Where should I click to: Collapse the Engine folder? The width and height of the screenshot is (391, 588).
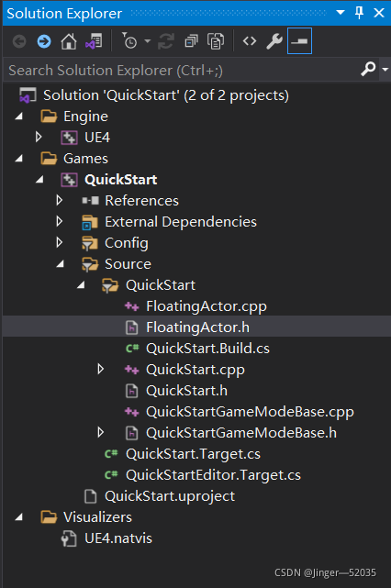pyautogui.click(x=18, y=116)
